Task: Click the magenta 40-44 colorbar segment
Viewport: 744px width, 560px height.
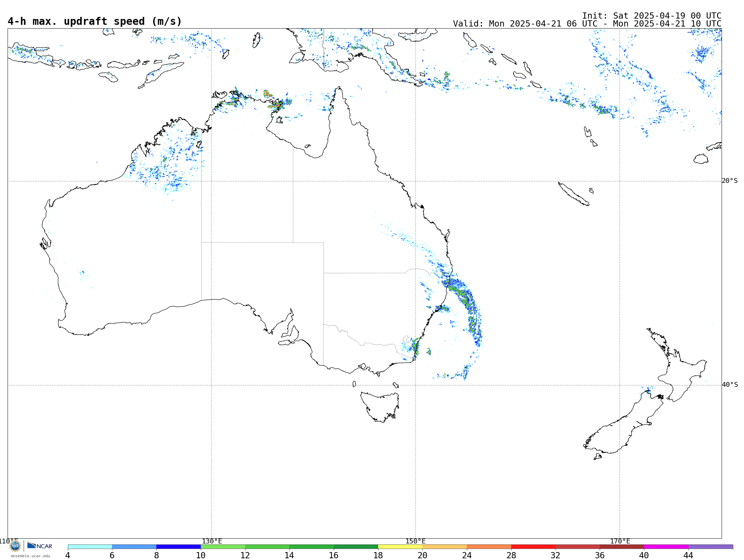Action: (666, 547)
